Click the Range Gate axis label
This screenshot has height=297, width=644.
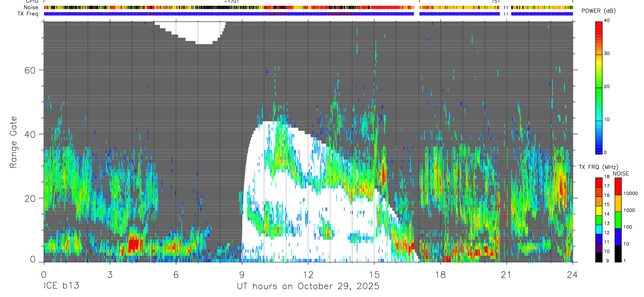(x=13, y=142)
